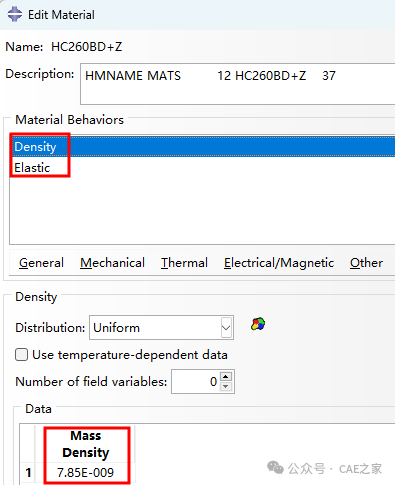Decrease number of field variables

[x=226, y=386]
